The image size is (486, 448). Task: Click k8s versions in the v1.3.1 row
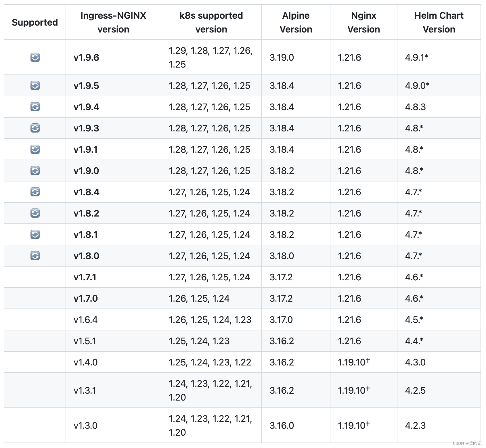[x=210, y=390]
